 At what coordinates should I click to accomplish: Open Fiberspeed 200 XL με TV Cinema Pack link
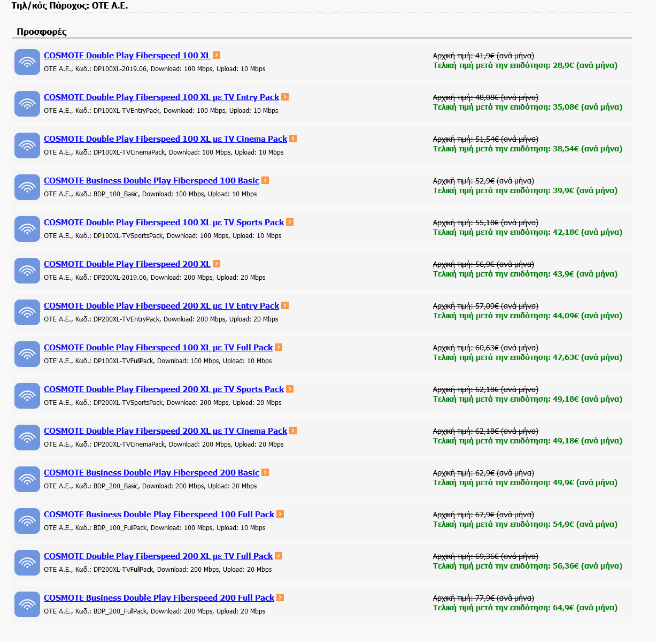pos(166,431)
